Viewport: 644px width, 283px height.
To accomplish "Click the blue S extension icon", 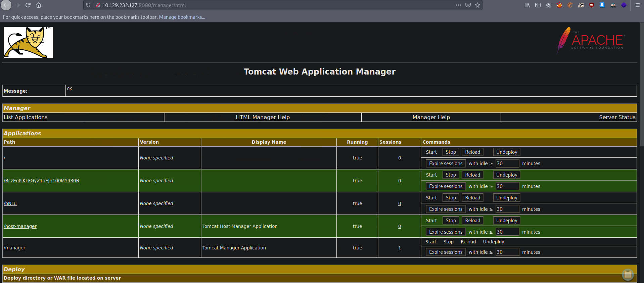I will click(602, 5).
